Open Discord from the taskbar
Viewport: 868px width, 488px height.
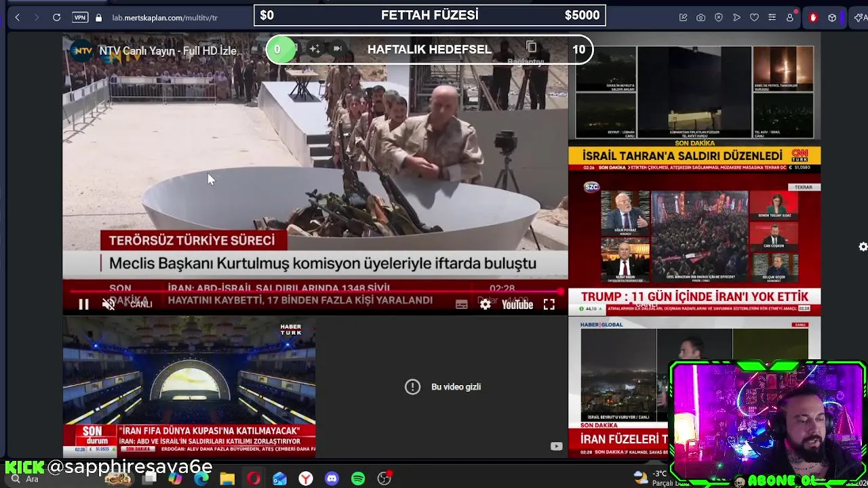[x=332, y=479]
